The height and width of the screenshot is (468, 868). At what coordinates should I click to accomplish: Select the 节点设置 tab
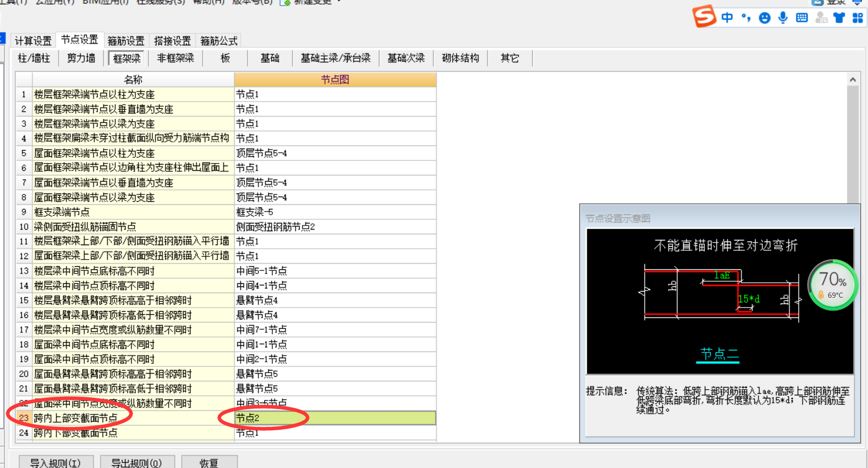[79, 40]
